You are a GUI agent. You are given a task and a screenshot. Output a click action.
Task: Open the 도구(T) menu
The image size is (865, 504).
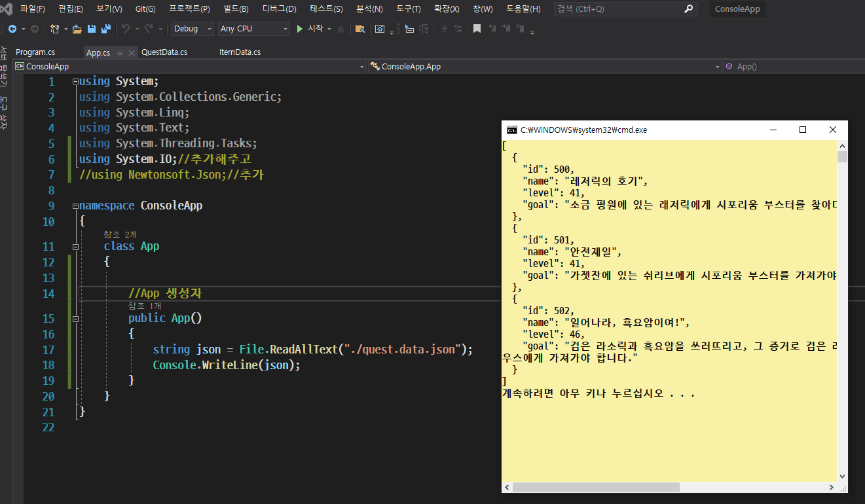409,9
